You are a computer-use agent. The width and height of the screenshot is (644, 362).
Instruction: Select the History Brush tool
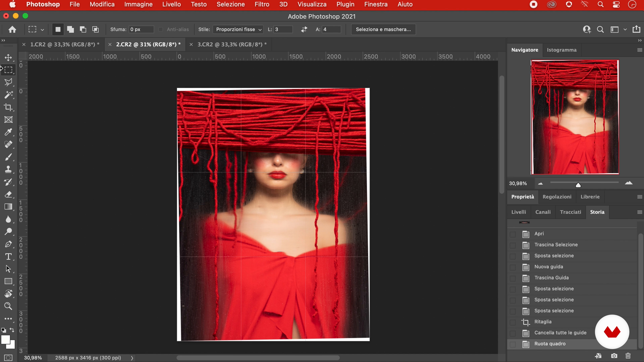tap(8, 182)
